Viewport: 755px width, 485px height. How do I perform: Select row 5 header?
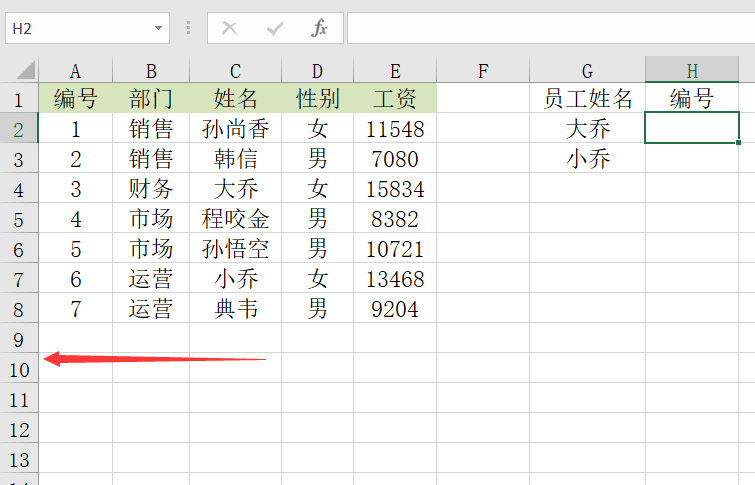pyautogui.click(x=19, y=218)
